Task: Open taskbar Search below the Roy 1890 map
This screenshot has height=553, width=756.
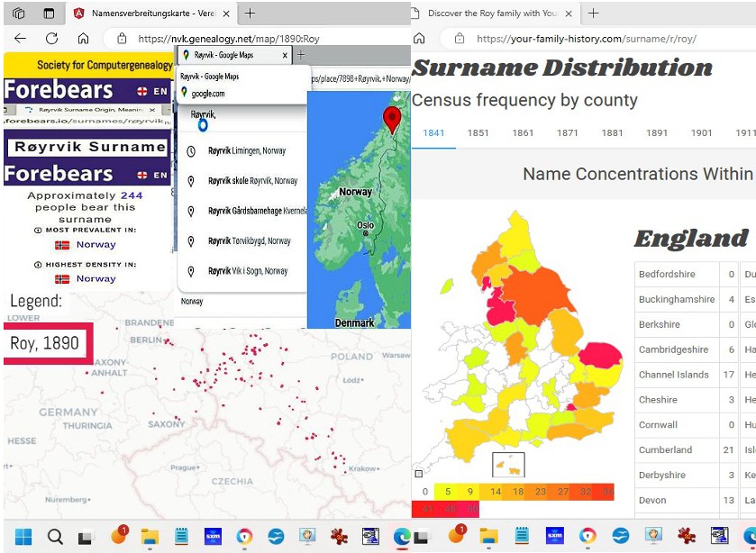Action: pos(55,536)
